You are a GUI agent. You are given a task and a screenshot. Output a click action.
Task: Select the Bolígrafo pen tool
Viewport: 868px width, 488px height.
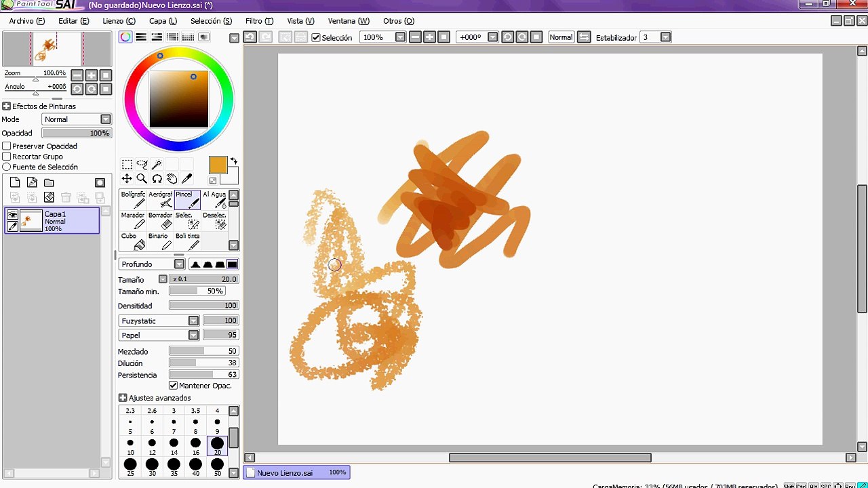coord(133,199)
